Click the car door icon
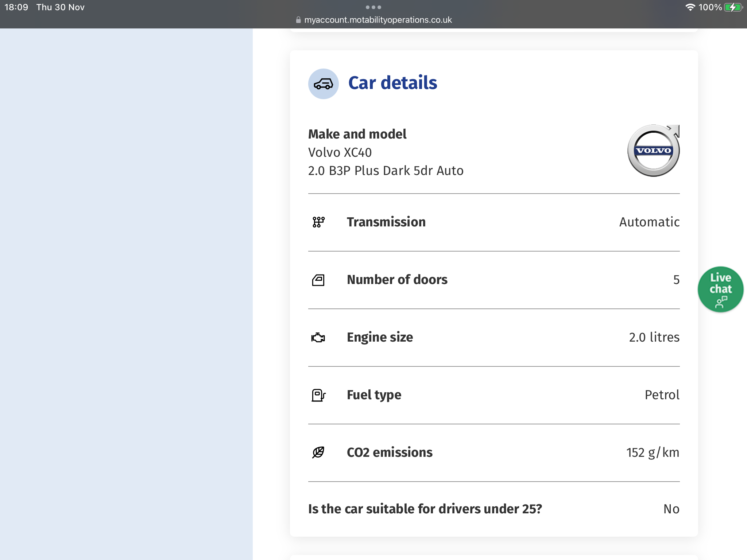This screenshot has width=747, height=560. (318, 280)
